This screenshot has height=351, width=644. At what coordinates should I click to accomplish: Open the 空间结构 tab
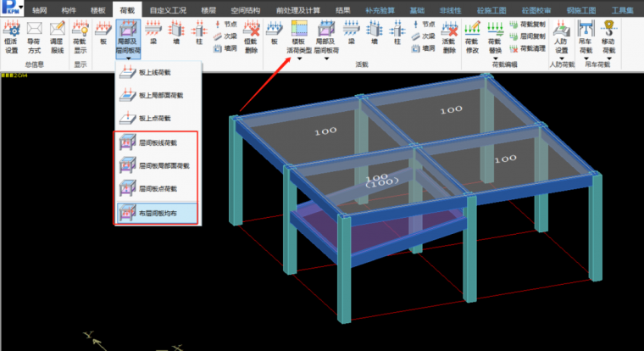[245, 10]
